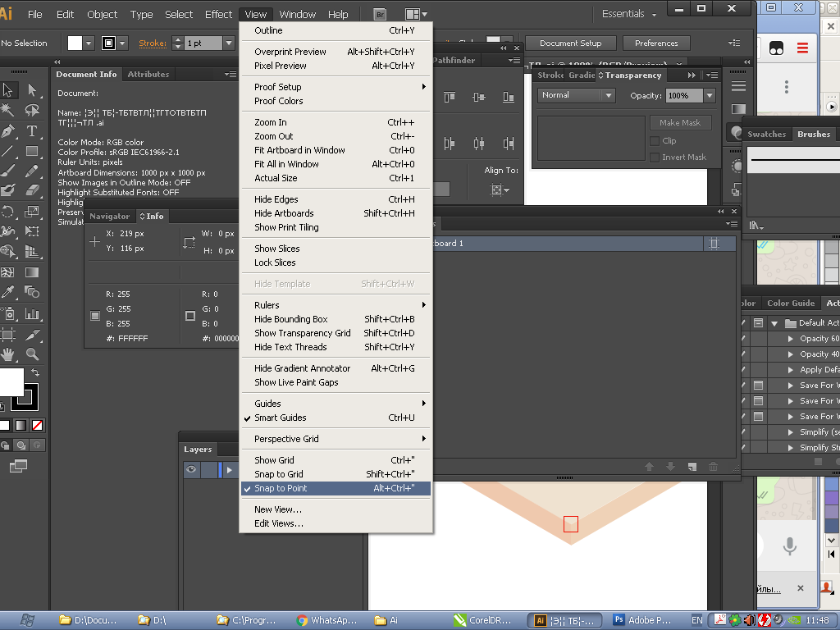Switch to the Swatches tab
The image size is (840, 630).
click(766, 135)
